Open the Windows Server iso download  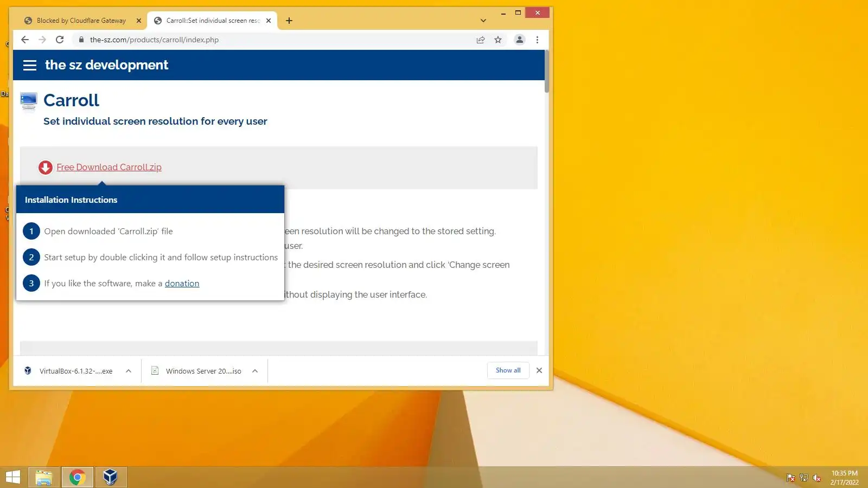203,371
